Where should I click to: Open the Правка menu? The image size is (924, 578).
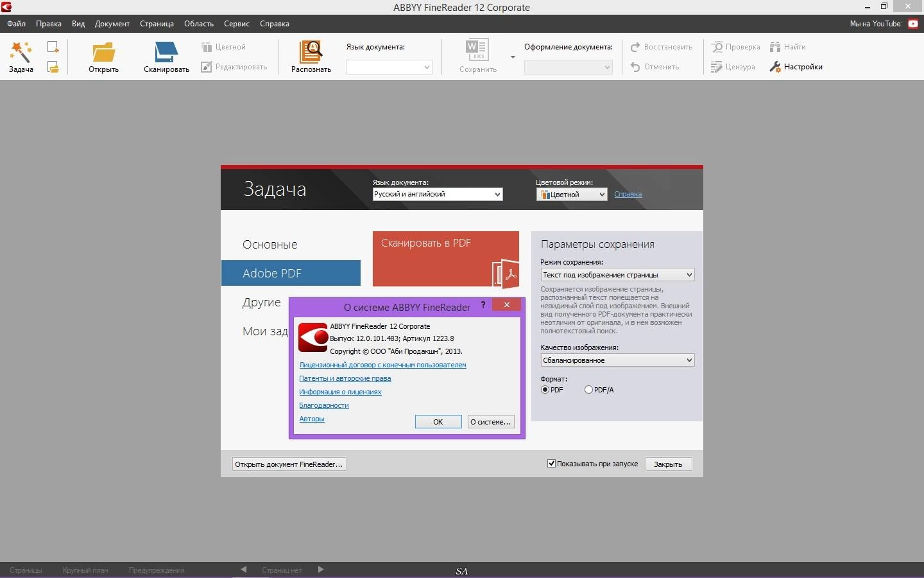pyautogui.click(x=49, y=24)
